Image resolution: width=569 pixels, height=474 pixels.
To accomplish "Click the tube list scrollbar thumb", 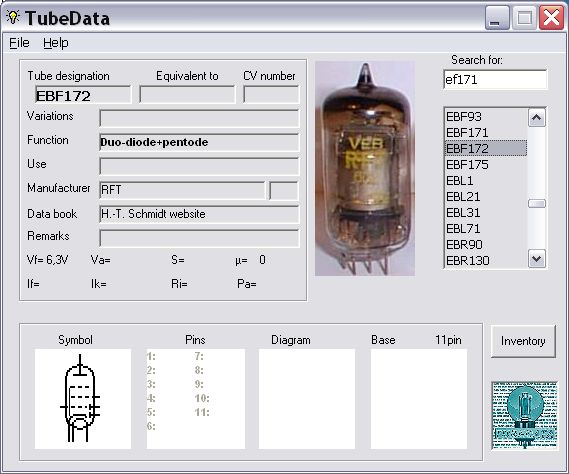I will [x=537, y=204].
